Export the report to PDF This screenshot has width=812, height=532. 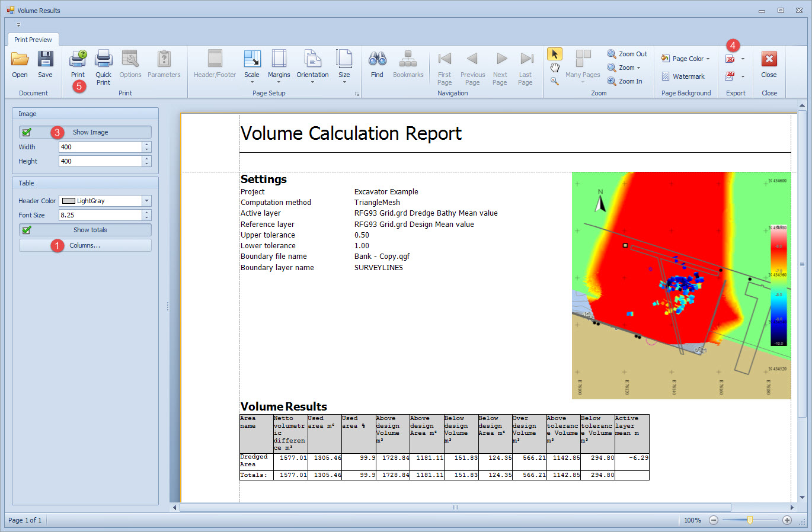731,59
